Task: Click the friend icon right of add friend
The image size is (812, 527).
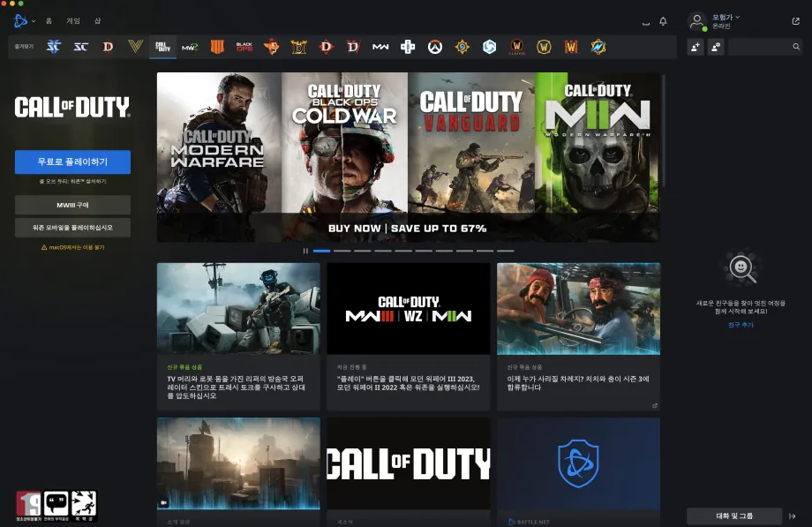Action: tap(716, 47)
